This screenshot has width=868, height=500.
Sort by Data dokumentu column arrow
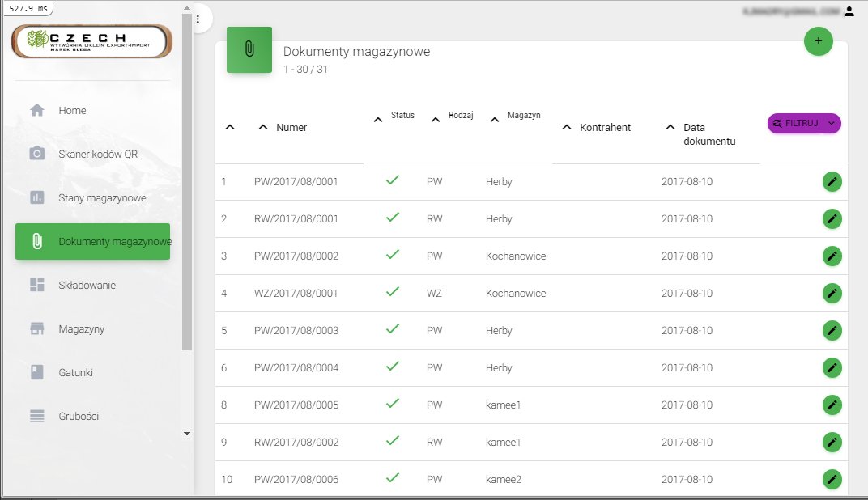(x=670, y=127)
